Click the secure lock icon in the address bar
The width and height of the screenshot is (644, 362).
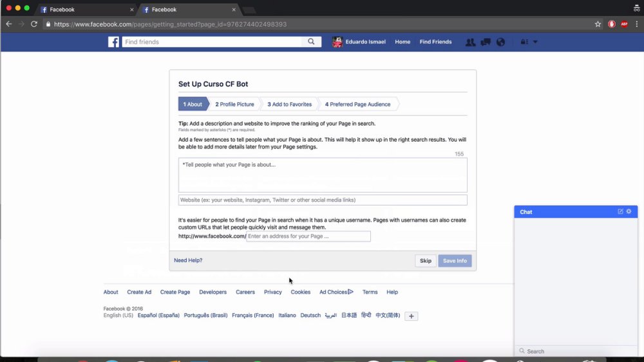tap(48, 24)
